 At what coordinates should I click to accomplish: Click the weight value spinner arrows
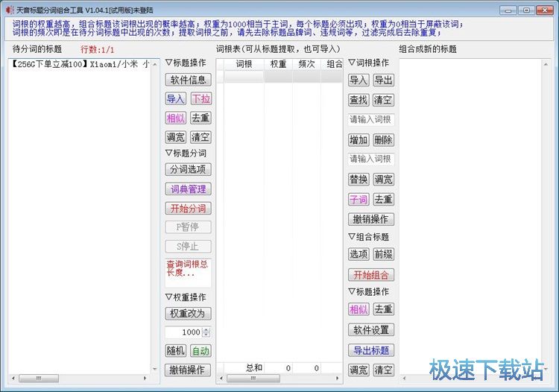pos(206,332)
